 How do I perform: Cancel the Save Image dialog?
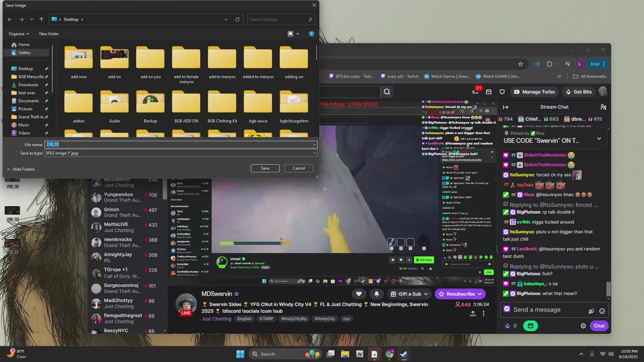coord(299,168)
